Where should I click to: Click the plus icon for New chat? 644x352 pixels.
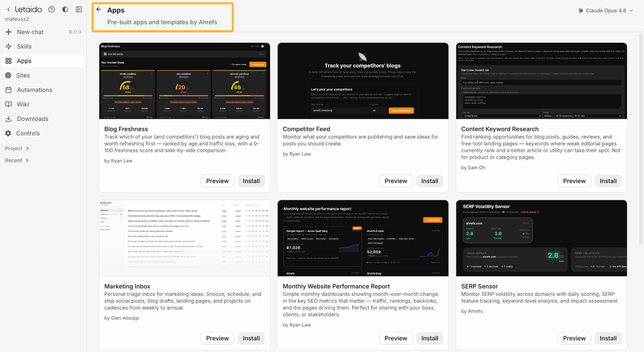coord(8,32)
